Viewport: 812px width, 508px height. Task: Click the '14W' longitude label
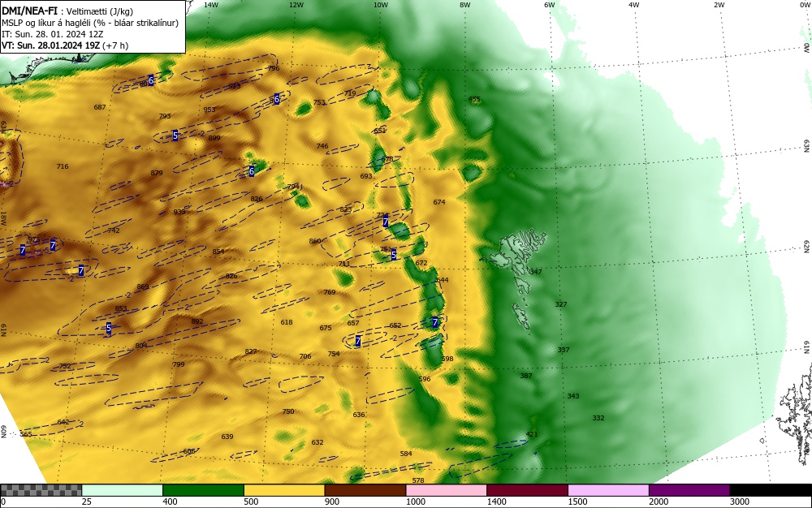tap(211, 5)
